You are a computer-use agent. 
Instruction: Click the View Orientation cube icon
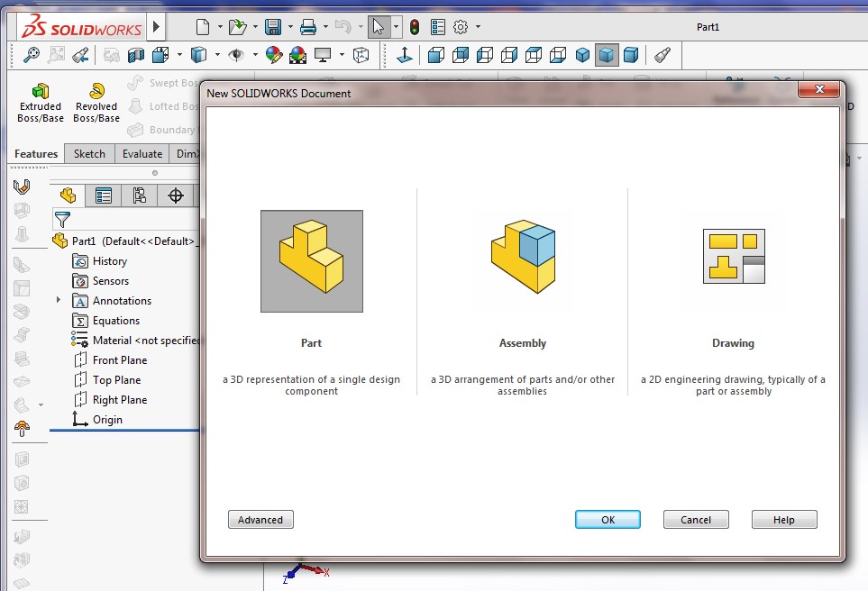click(x=160, y=55)
